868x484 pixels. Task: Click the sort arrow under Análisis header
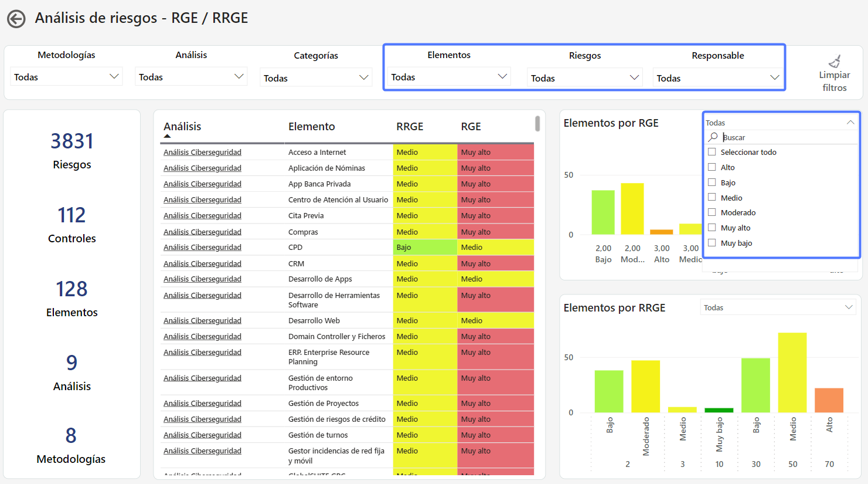[x=168, y=136]
